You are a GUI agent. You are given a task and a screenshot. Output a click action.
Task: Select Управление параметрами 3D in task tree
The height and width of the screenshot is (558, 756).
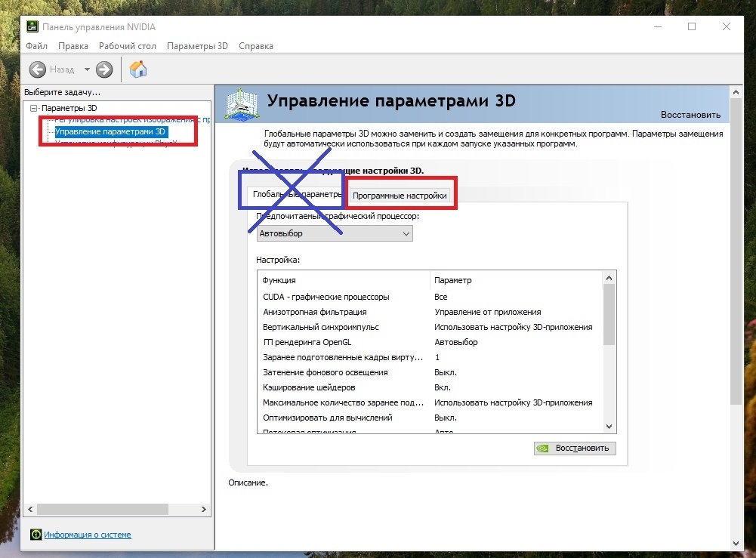pos(110,131)
